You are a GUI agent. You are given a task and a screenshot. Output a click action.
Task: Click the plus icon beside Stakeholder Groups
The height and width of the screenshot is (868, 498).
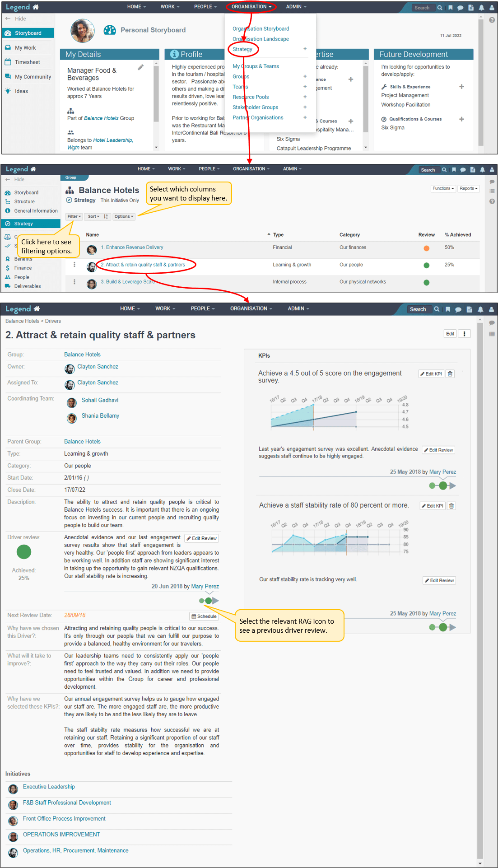point(305,107)
